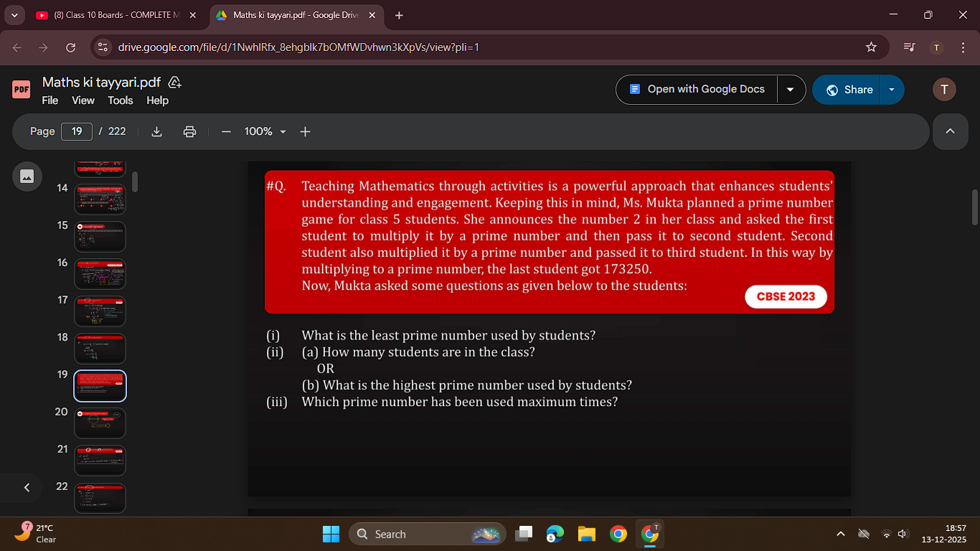Expand the Open with dropdown arrow

coord(790,90)
